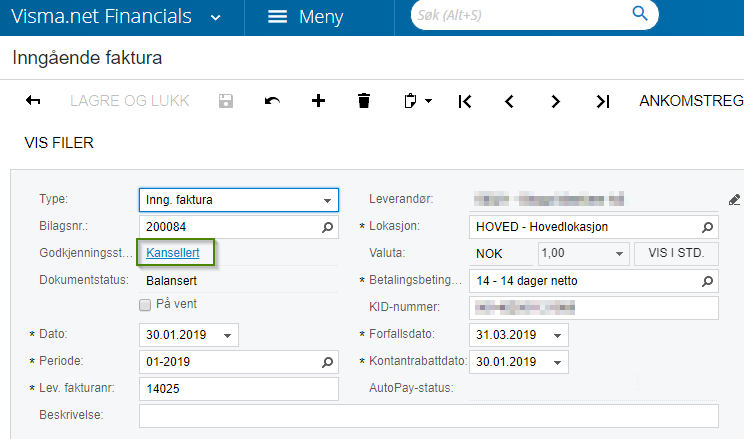Viewport: 744px width, 439px height.
Task: Add a new record with plus icon
Action: click(x=318, y=101)
